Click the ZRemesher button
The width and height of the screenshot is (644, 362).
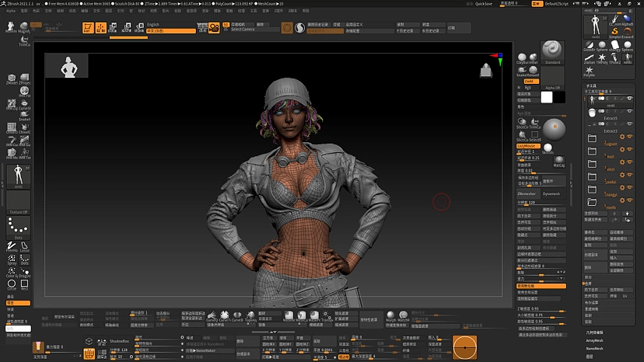[x=528, y=193]
